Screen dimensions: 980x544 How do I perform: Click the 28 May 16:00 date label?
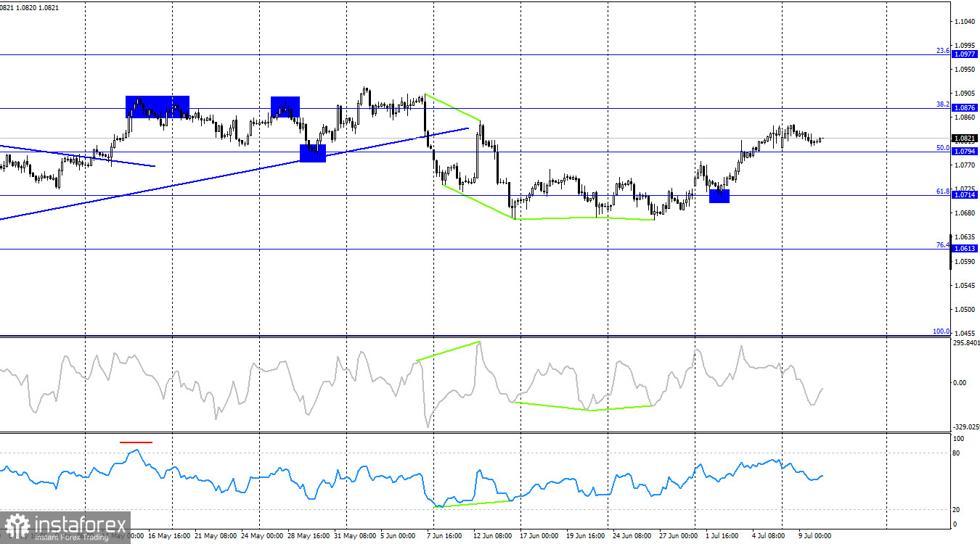pos(309,536)
